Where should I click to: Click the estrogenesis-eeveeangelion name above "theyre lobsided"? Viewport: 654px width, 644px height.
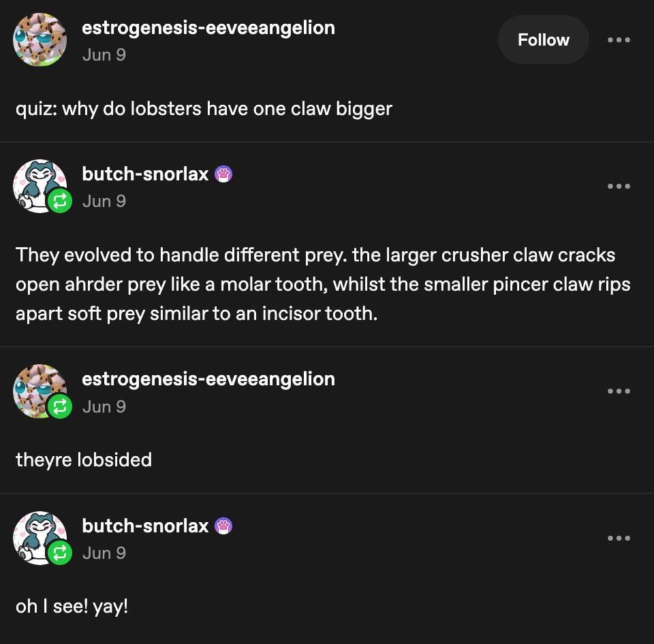coord(208,379)
